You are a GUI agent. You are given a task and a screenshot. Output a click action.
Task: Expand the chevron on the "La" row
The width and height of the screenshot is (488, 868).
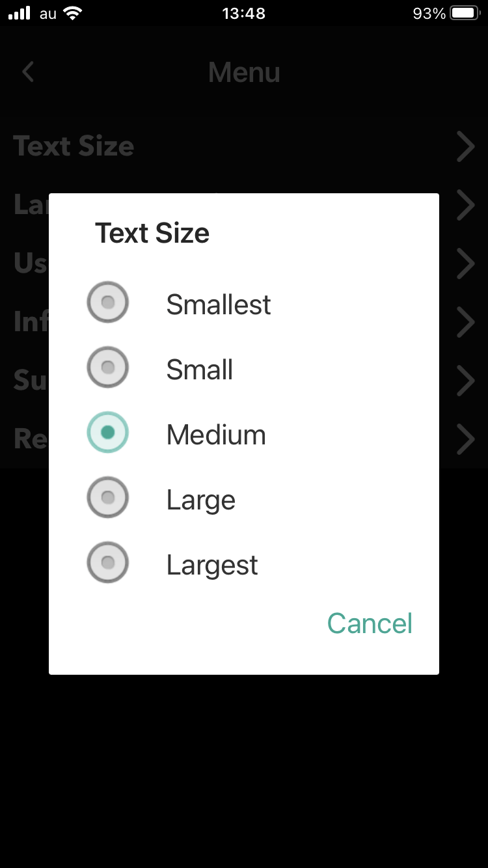click(x=465, y=206)
